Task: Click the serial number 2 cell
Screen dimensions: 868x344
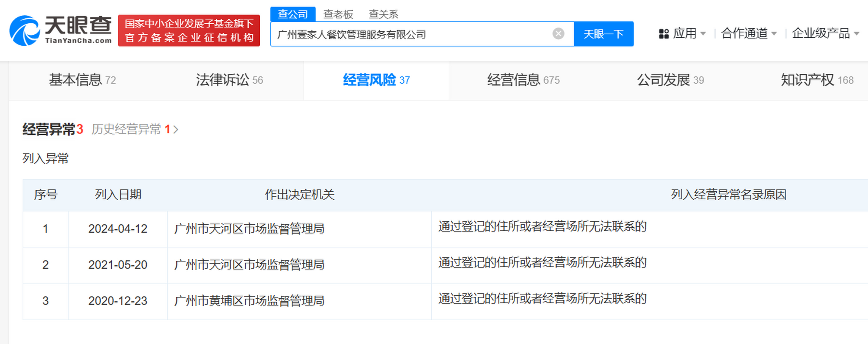Action: click(x=45, y=265)
